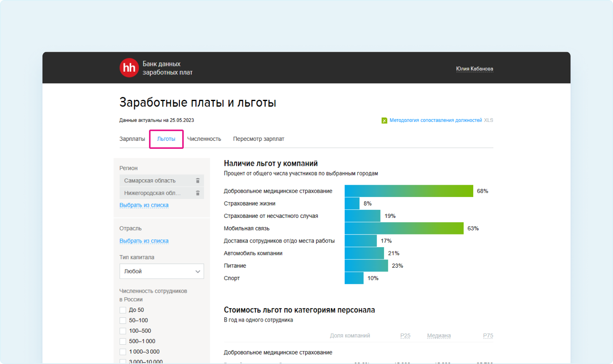Image resolution: width=613 pixels, height=364 pixels.
Task: Click the Добровольное медицинское страхование 68% bar
Action: (x=409, y=191)
